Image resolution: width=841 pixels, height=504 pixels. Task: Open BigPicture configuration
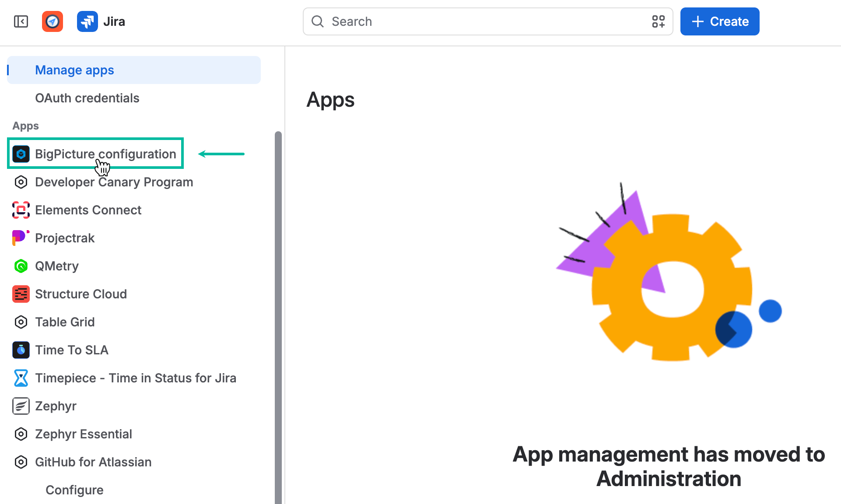(x=105, y=154)
